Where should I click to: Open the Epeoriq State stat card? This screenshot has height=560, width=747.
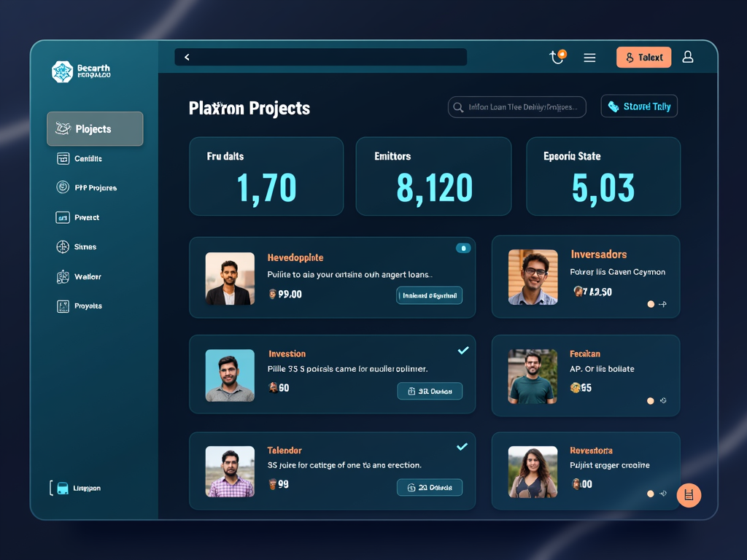click(603, 176)
